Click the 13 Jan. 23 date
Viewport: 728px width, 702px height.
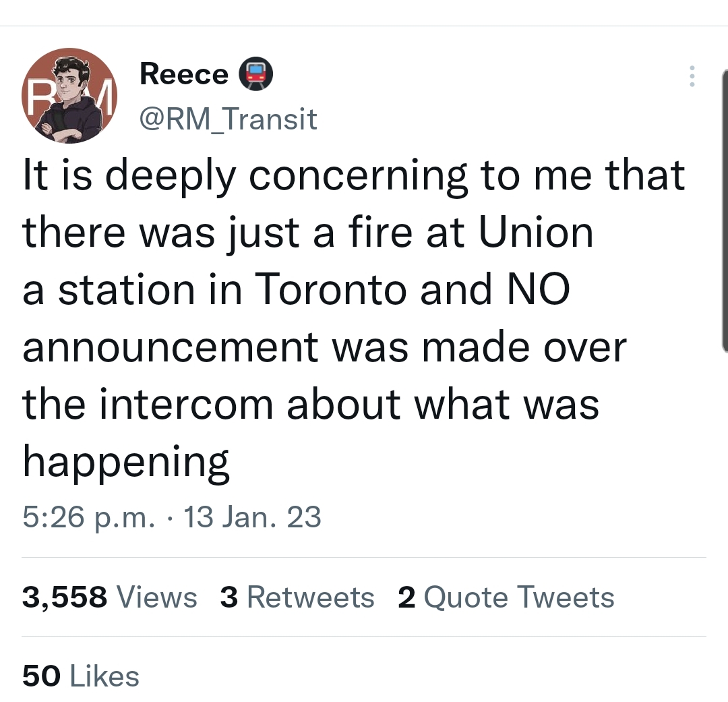(x=252, y=518)
